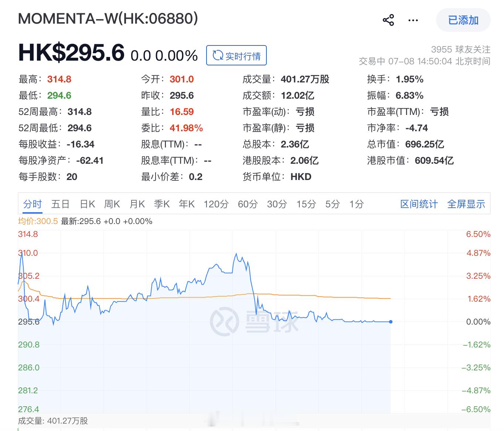Click the share icon
504x431 pixels.
tap(388, 20)
